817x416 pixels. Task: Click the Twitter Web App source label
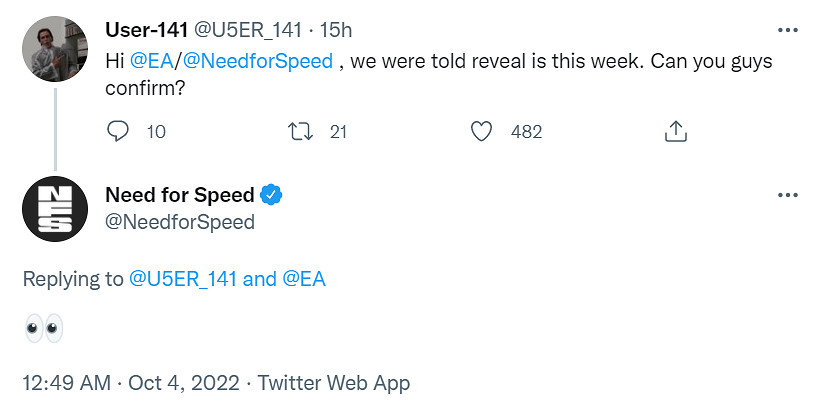(x=334, y=383)
